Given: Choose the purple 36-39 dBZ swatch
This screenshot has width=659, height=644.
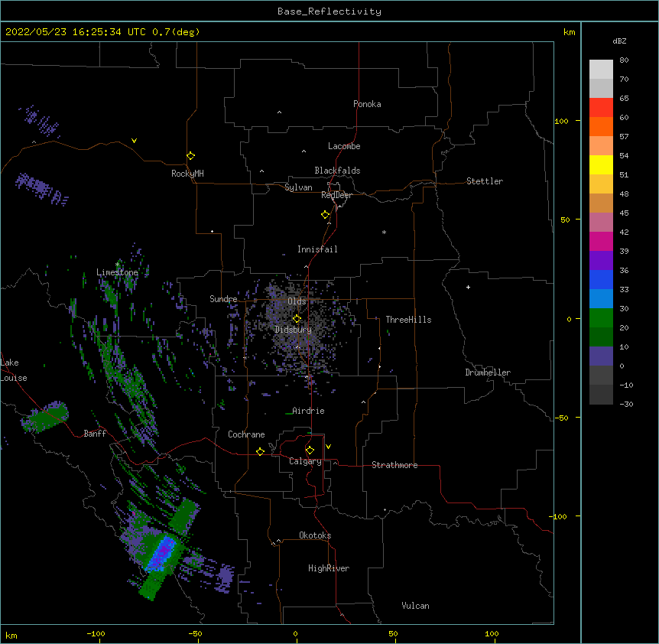Looking at the screenshot, I should click(x=601, y=261).
